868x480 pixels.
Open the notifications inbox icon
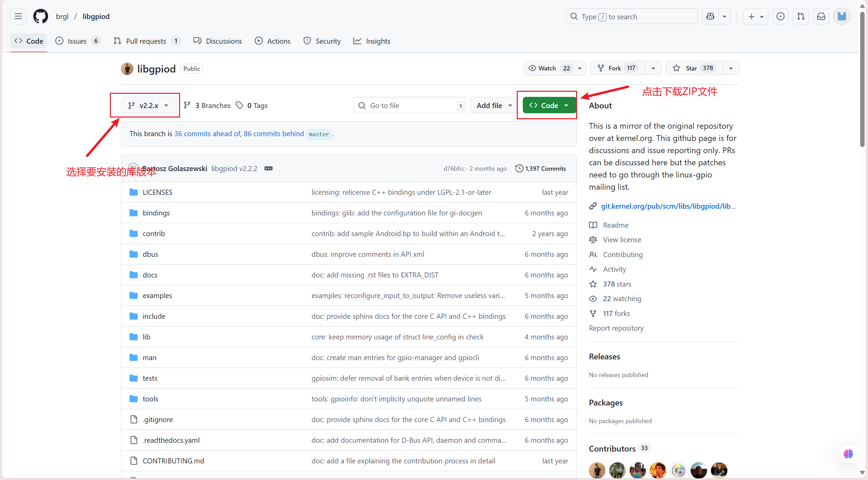(821, 16)
